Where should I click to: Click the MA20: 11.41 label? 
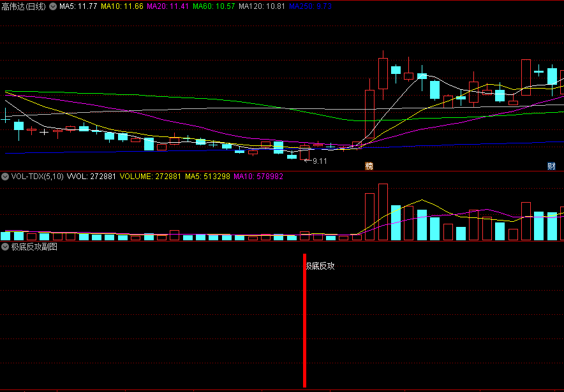pyautogui.click(x=168, y=6)
